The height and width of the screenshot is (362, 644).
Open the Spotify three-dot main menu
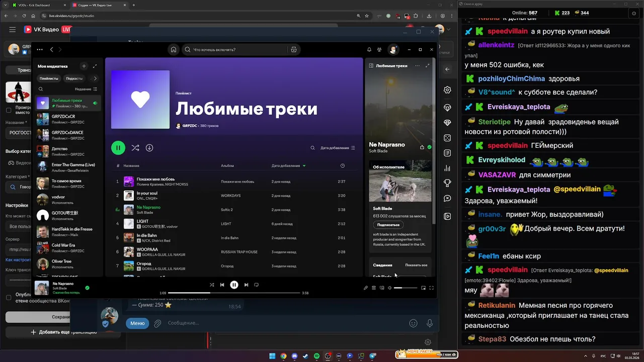[40, 50]
